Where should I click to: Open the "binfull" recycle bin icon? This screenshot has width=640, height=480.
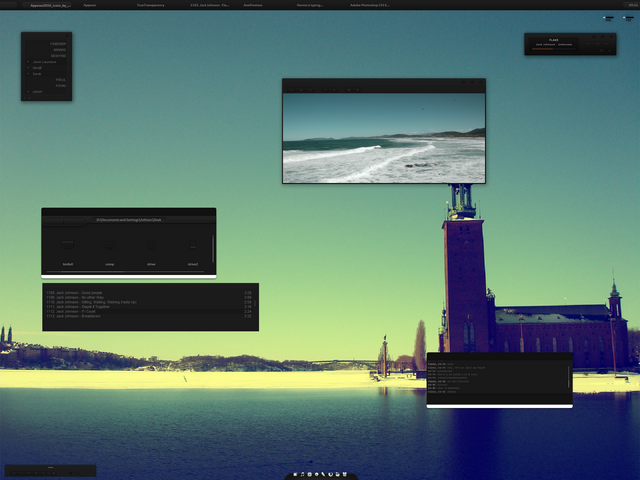(x=68, y=246)
